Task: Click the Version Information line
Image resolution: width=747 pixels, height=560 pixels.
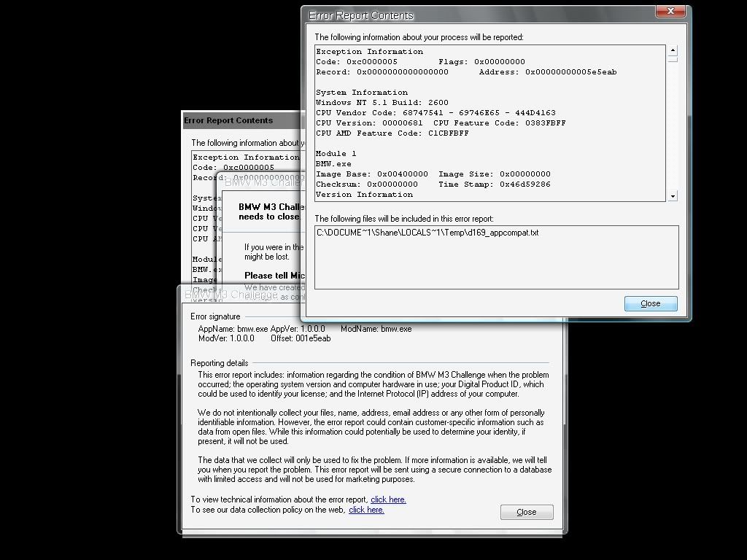Action: pyautogui.click(x=365, y=195)
